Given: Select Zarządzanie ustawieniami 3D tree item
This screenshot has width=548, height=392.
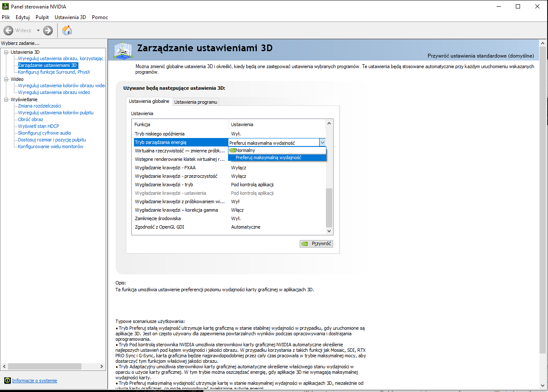Looking at the screenshot, I should pos(47,65).
